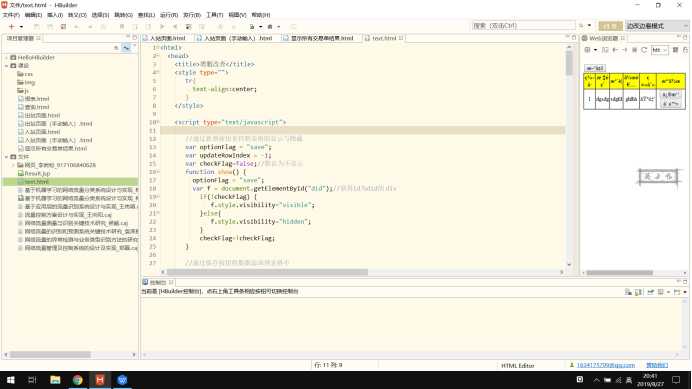
Task: Expand the 网页_ folder in tree
Action: point(13,165)
